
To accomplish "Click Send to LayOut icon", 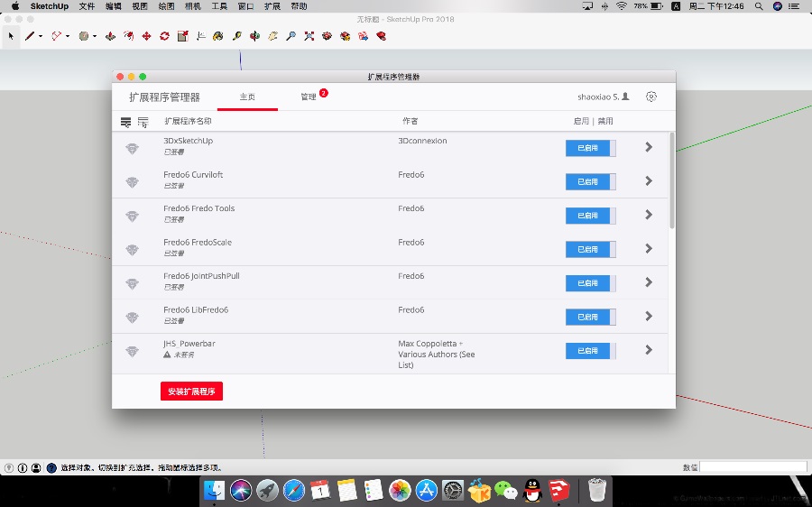I will coord(364,36).
